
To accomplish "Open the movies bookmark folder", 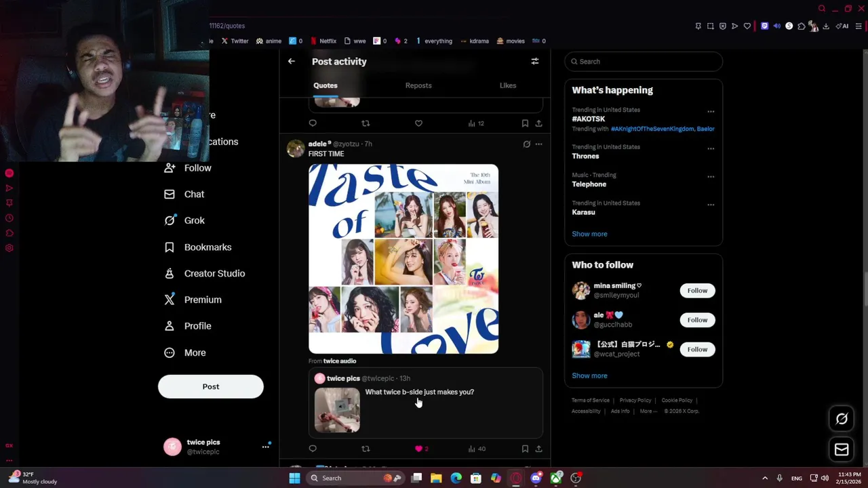I will coord(511,41).
